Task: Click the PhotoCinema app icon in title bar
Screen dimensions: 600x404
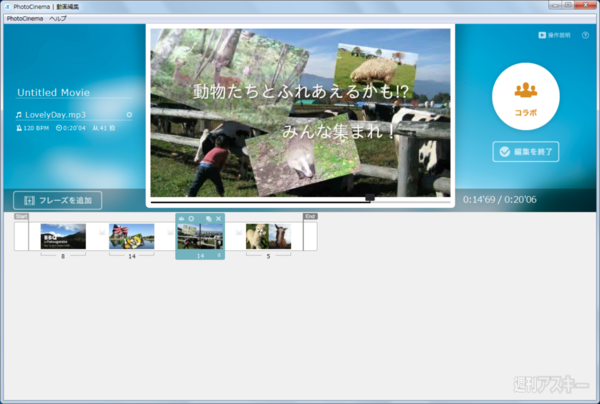Action: point(8,7)
